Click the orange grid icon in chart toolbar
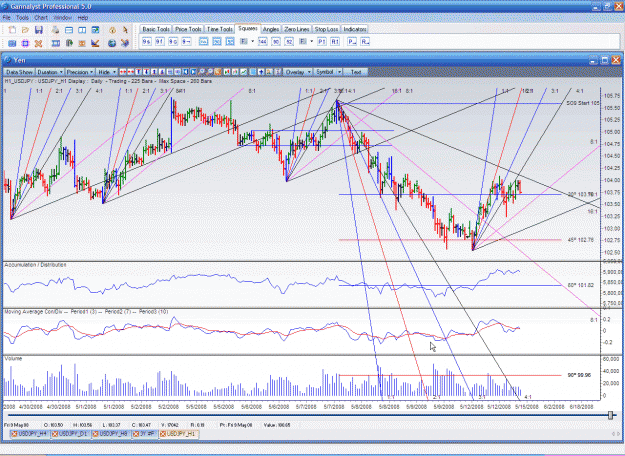The image size is (625, 456). (218, 72)
